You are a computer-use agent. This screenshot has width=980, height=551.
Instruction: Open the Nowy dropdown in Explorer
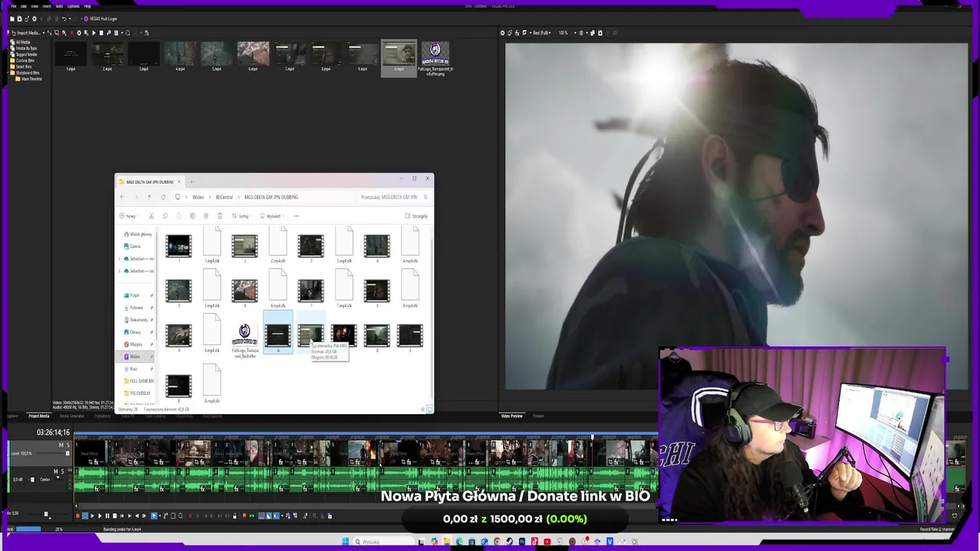[x=129, y=216]
